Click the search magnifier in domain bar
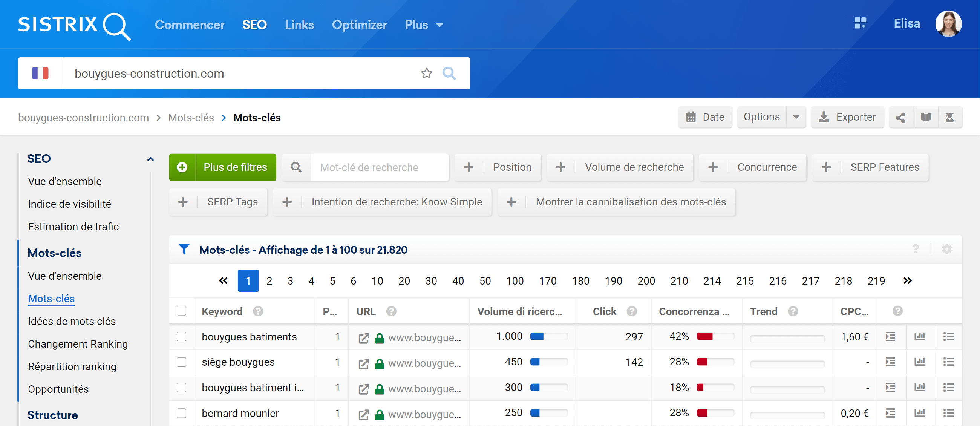This screenshot has width=980, height=426. point(449,73)
